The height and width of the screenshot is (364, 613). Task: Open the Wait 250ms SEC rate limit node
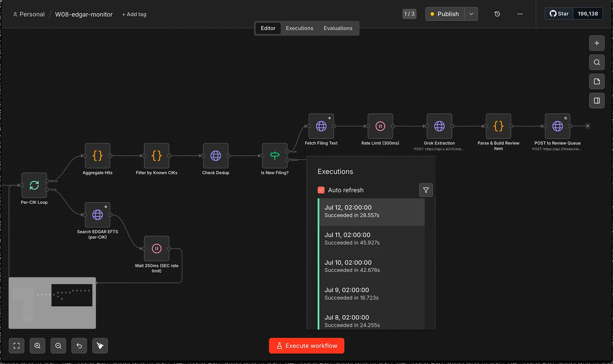pos(157,249)
